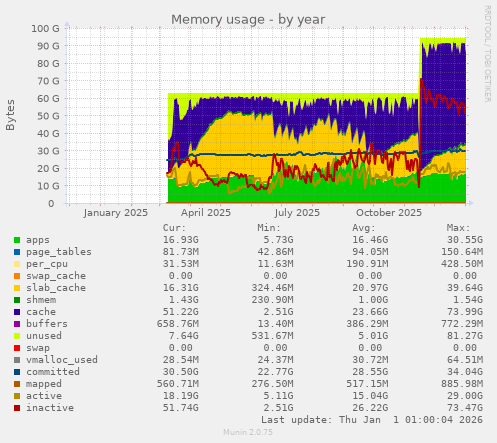This screenshot has width=497, height=443.
Task: Click the 'active' legend label
Action: pyautogui.click(x=44, y=396)
